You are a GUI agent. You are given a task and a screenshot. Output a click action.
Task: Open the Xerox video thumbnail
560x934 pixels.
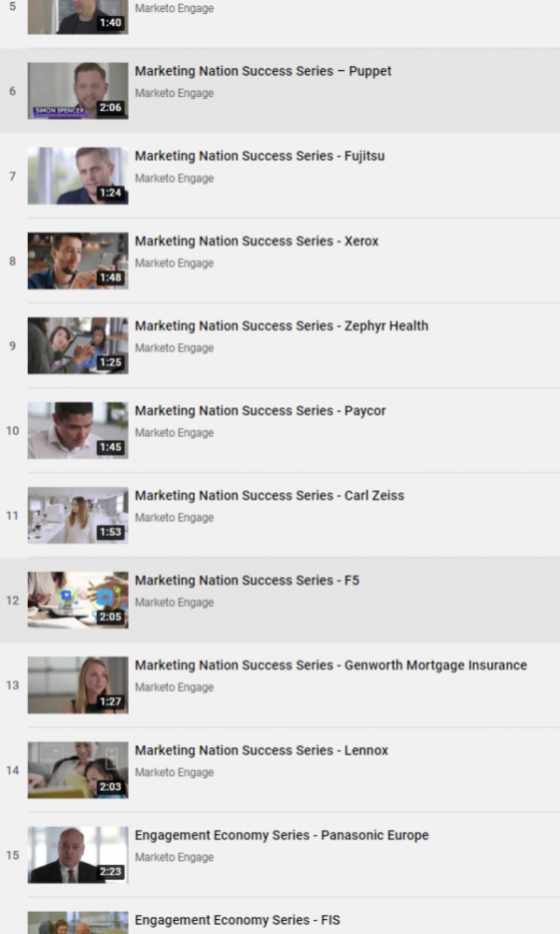(78, 261)
